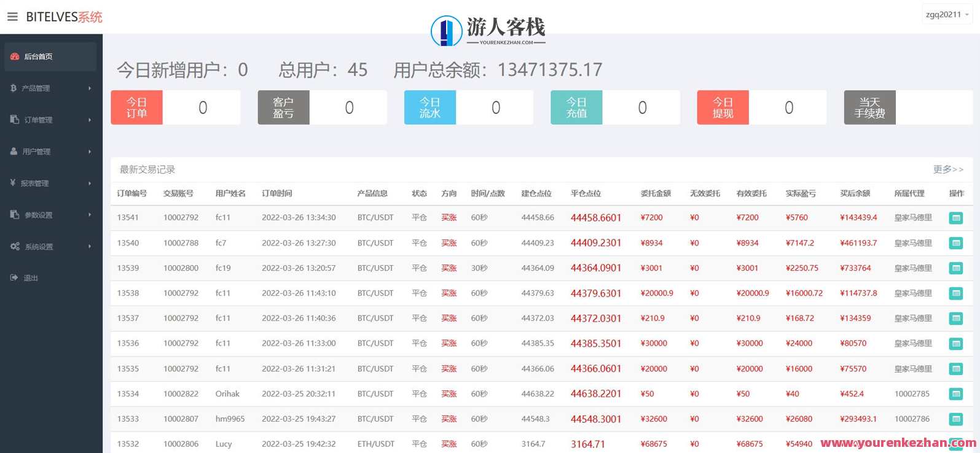Open the action icon for order 13533

click(x=956, y=419)
